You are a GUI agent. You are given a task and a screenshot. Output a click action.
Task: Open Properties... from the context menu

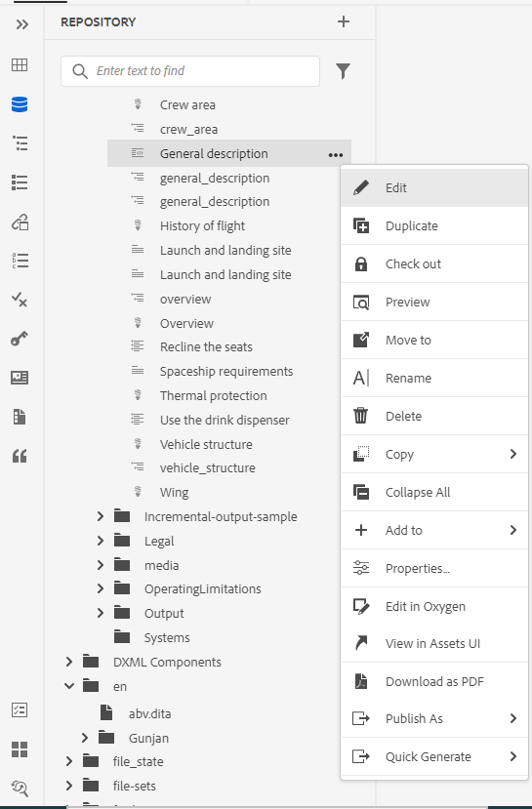(434, 569)
